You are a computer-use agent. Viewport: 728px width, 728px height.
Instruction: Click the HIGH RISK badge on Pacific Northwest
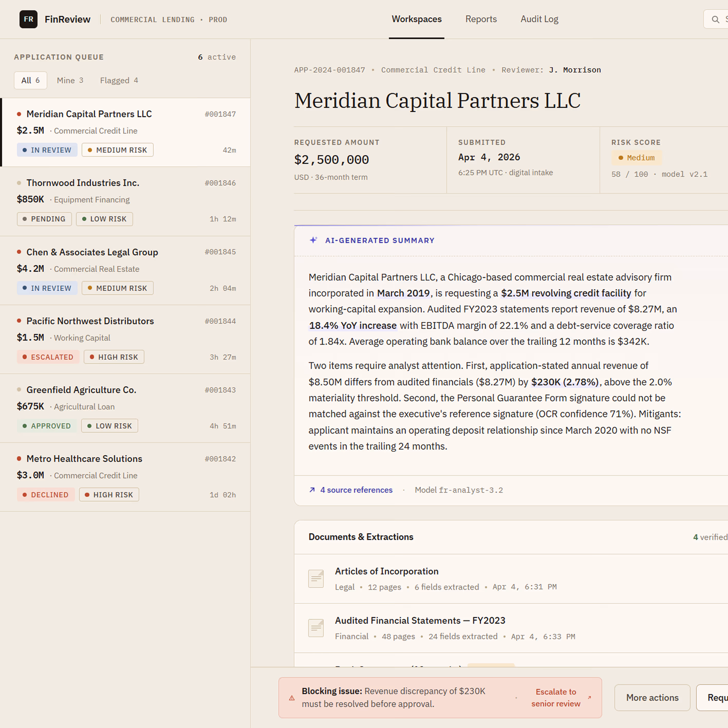tap(114, 357)
